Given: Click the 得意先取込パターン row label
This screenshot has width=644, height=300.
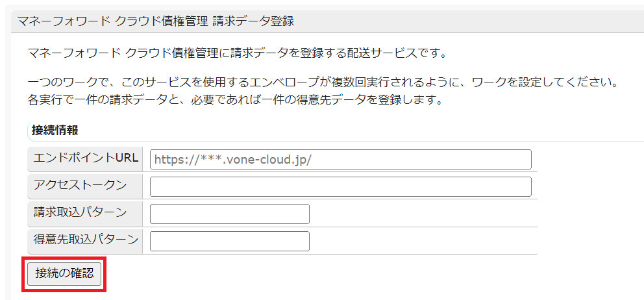Looking at the screenshot, I should 86,240.
